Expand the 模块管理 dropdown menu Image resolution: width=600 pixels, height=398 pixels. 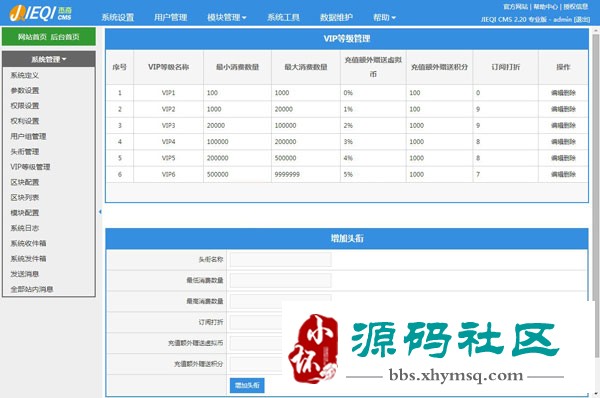click(x=227, y=18)
